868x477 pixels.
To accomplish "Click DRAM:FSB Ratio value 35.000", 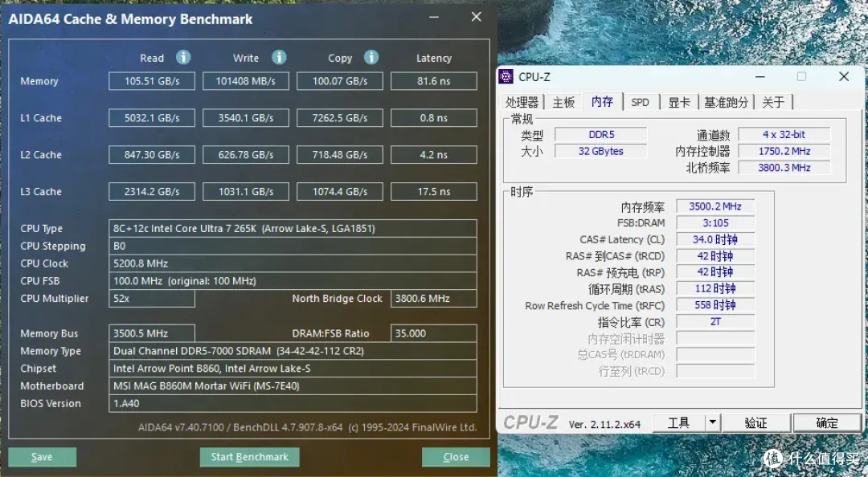I will click(x=433, y=333).
